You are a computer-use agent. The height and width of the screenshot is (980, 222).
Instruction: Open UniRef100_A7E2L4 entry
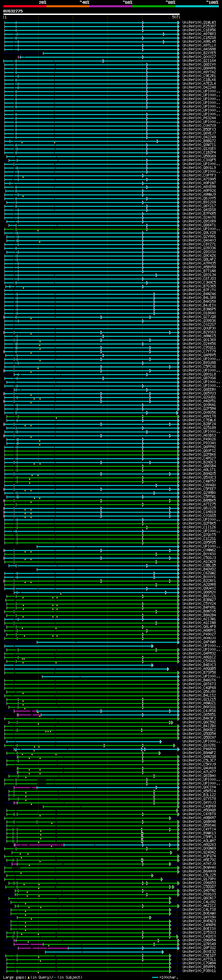[x=199, y=83]
